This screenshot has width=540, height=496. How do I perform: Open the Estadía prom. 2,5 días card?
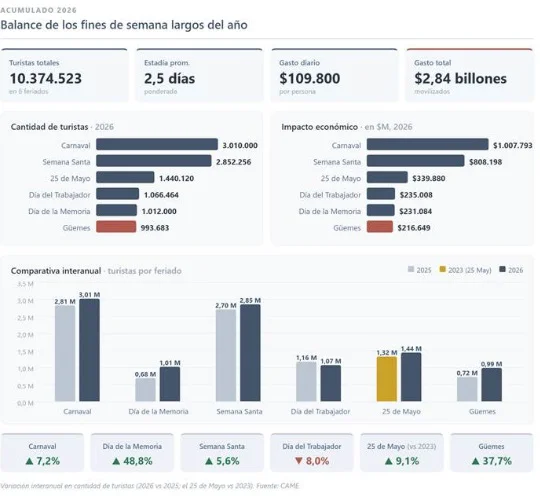199,75
